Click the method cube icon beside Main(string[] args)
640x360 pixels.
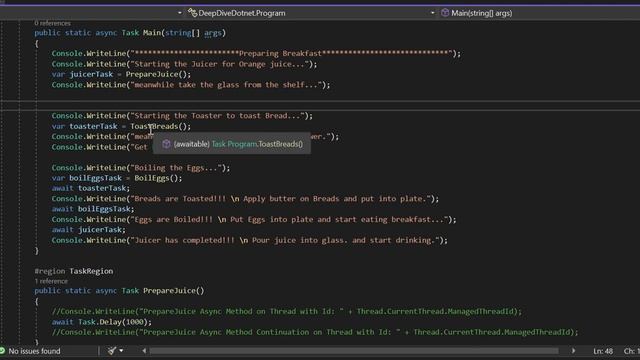click(445, 13)
